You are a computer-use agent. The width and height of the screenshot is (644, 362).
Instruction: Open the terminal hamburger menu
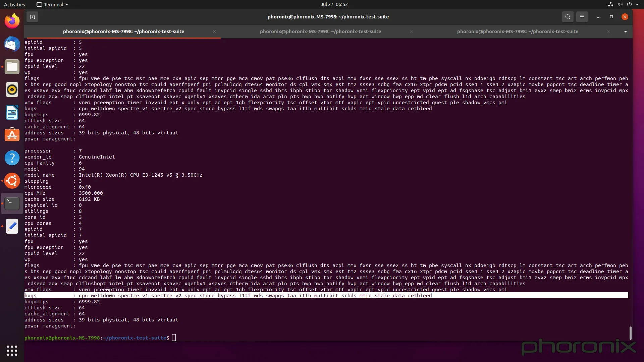[582, 17]
